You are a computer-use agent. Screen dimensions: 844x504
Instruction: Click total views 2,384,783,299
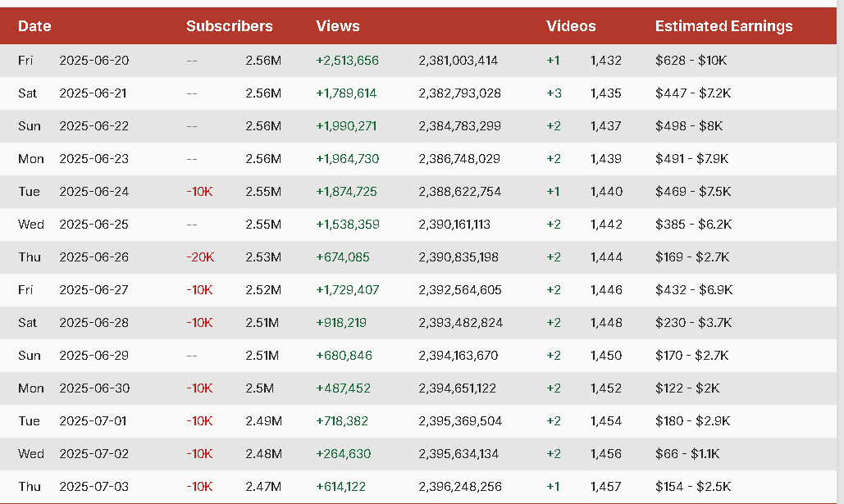tap(459, 126)
